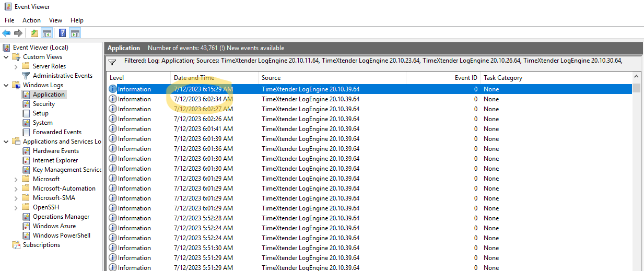Open the File menu
This screenshot has height=271, width=644.
tap(9, 20)
